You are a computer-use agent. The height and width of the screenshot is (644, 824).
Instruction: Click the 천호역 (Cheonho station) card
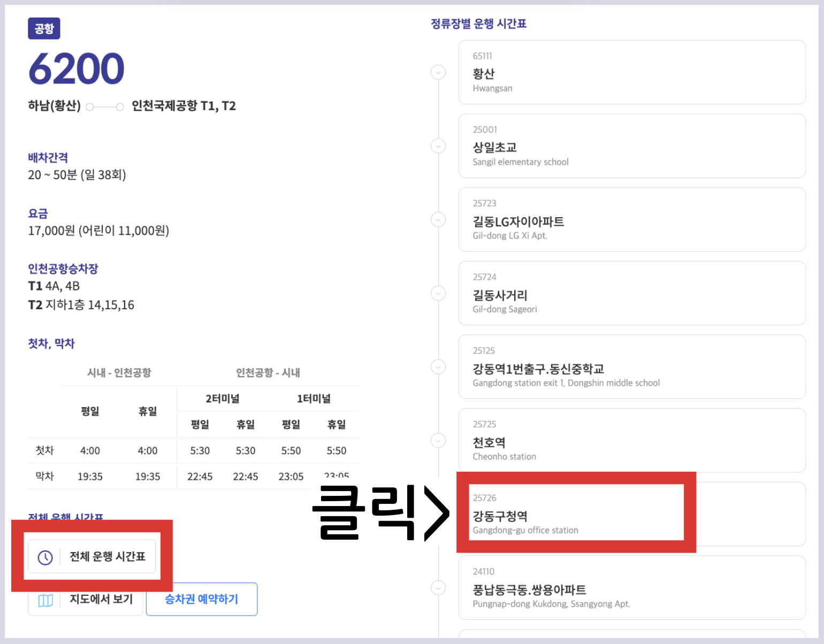point(631,441)
